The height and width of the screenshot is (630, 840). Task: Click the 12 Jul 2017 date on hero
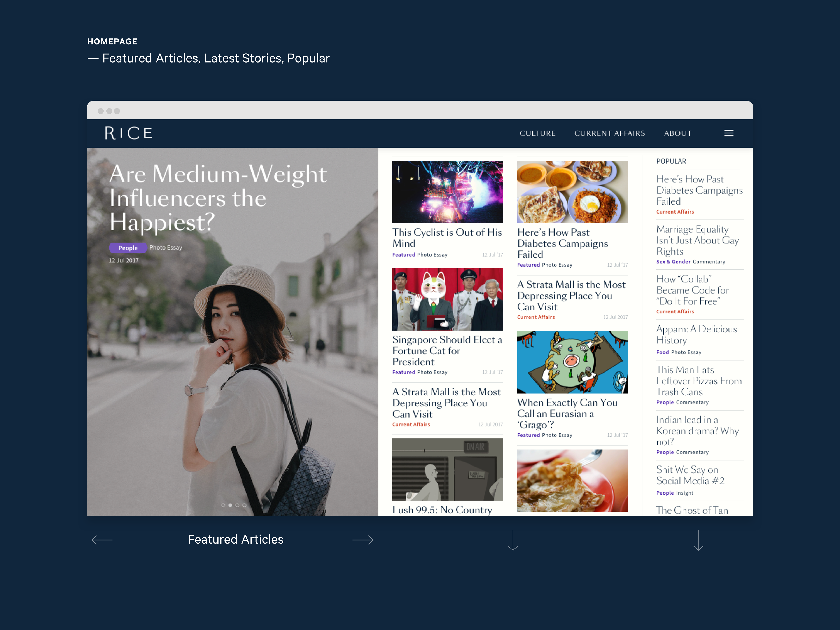[124, 261]
